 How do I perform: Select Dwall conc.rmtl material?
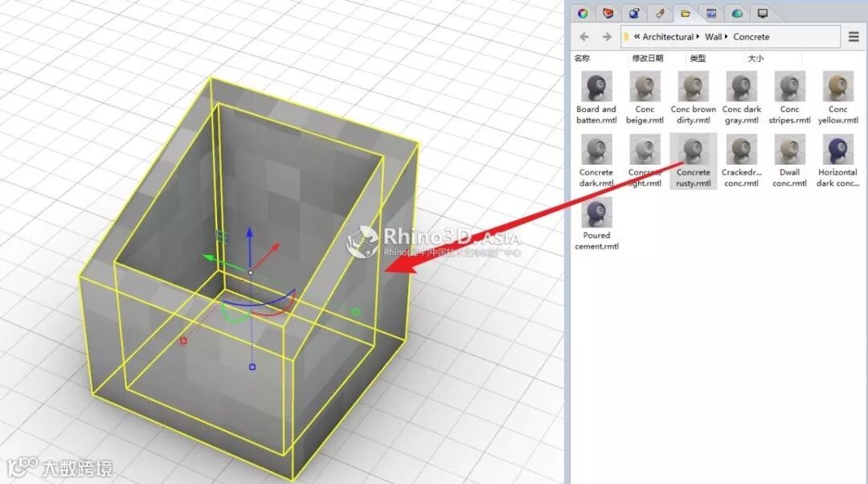coord(789,161)
